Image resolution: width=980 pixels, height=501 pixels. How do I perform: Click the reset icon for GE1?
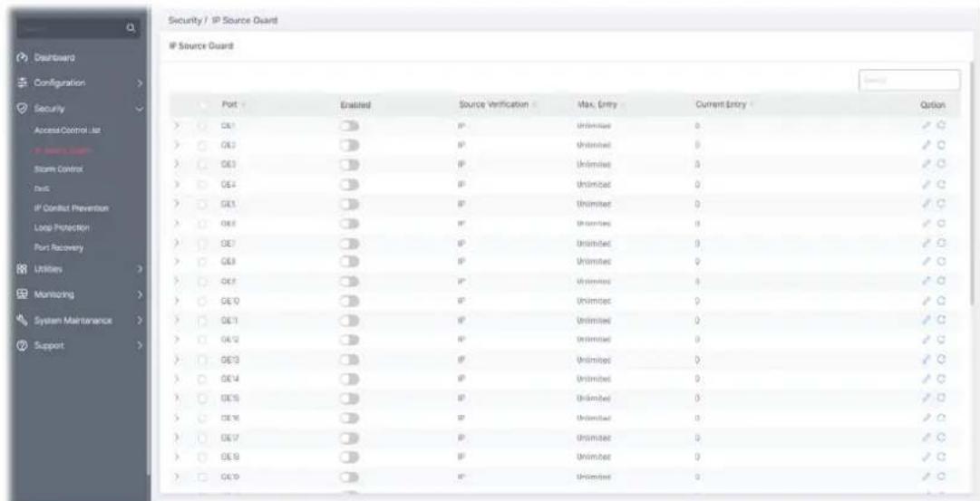tap(941, 125)
